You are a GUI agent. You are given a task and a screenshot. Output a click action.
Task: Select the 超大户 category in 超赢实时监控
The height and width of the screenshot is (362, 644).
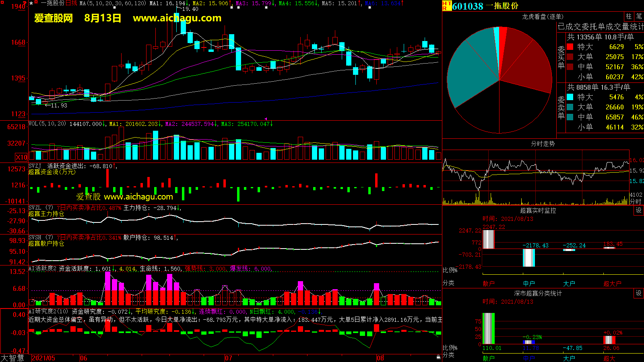pyautogui.click(x=612, y=284)
